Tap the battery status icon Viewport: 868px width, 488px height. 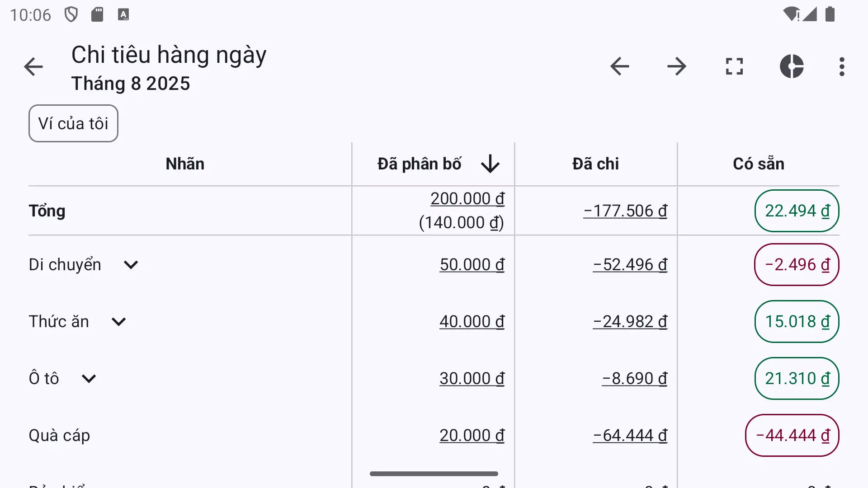pyautogui.click(x=830, y=14)
